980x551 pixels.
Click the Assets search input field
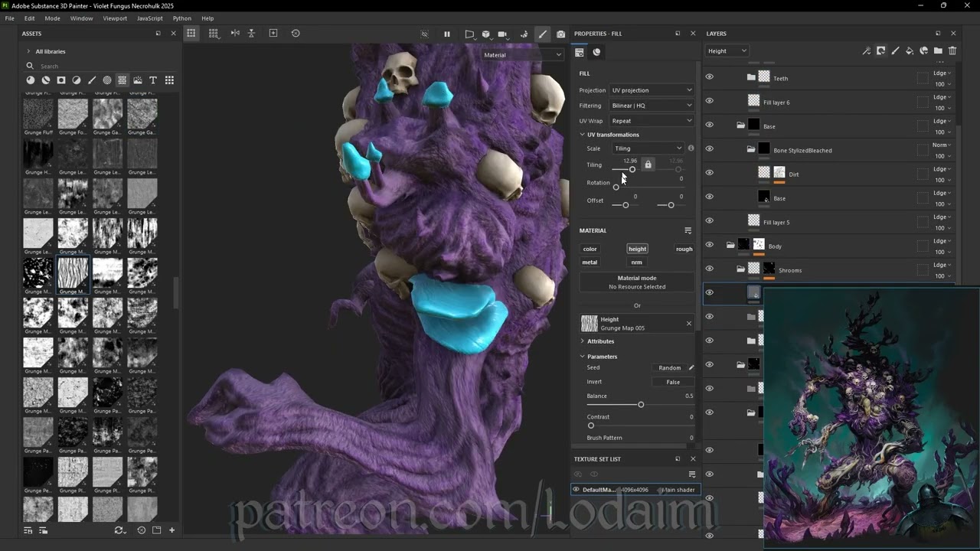[100, 66]
